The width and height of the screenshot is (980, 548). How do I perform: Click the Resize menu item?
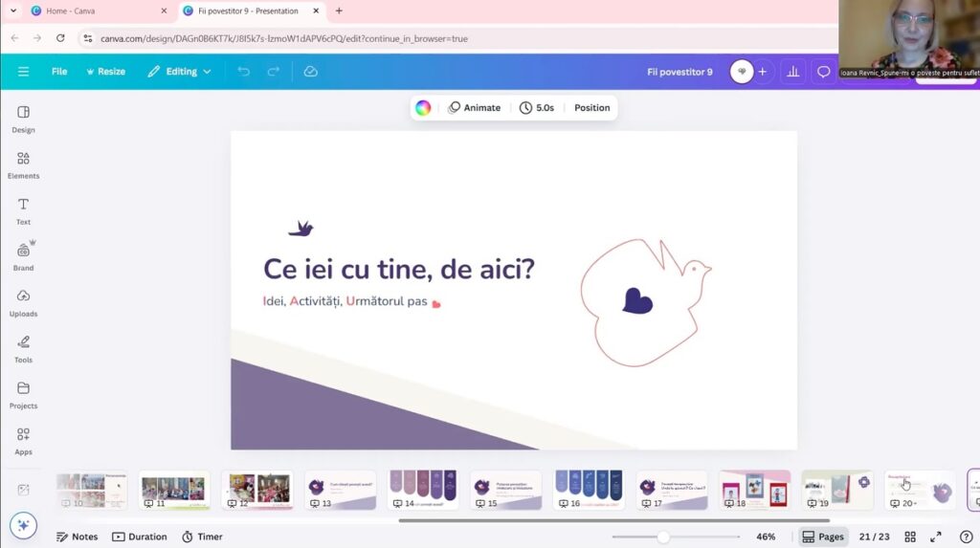[105, 71]
